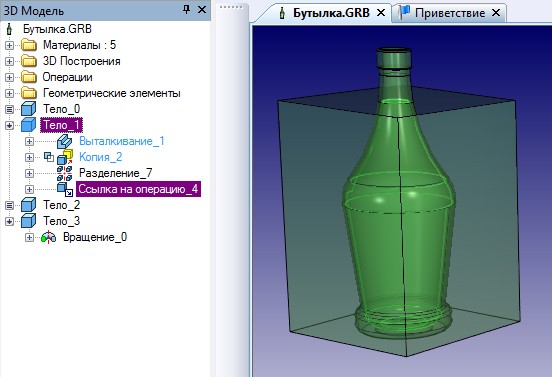The height and width of the screenshot is (377, 552).
Task: Expand the Выталкивание_1 operation node
Action: (x=29, y=141)
